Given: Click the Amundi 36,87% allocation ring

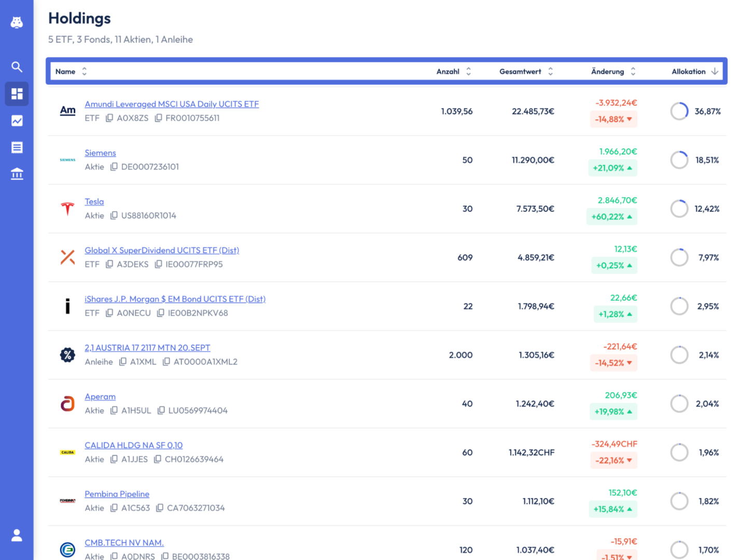Looking at the screenshot, I should [x=679, y=111].
